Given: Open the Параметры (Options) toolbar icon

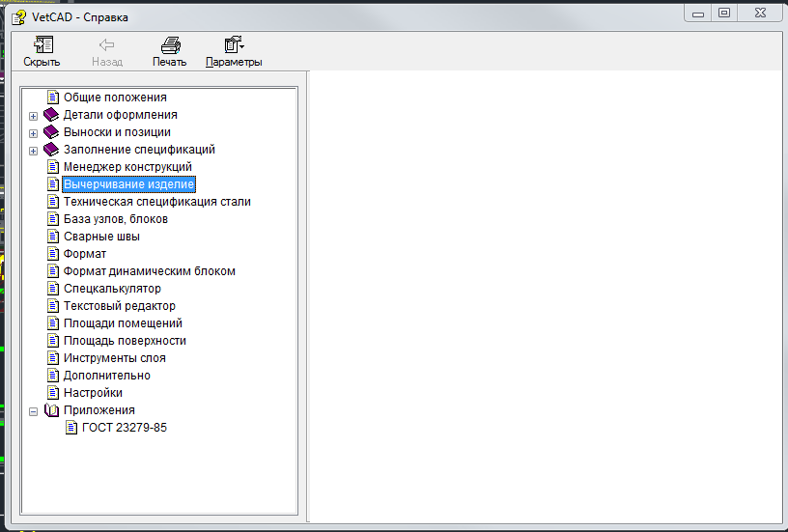Looking at the screenshot, I should [x=234, y=44].
